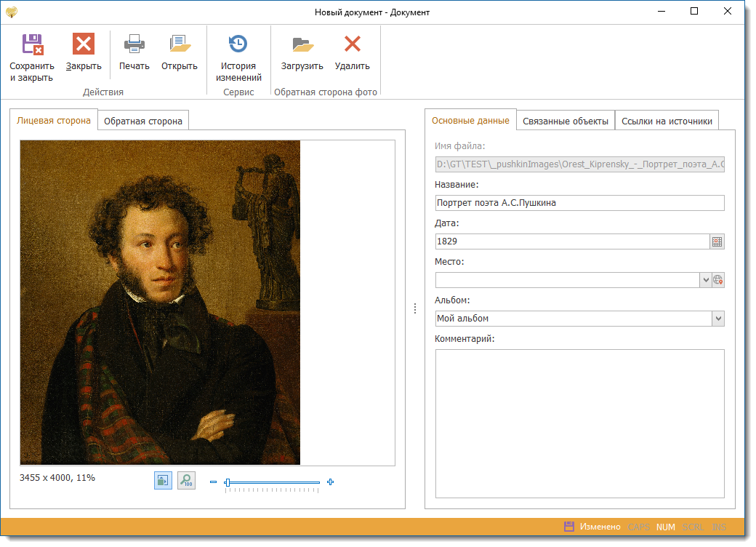Click the zoom in plus button

pyautogui.click(x=331, y=482)
